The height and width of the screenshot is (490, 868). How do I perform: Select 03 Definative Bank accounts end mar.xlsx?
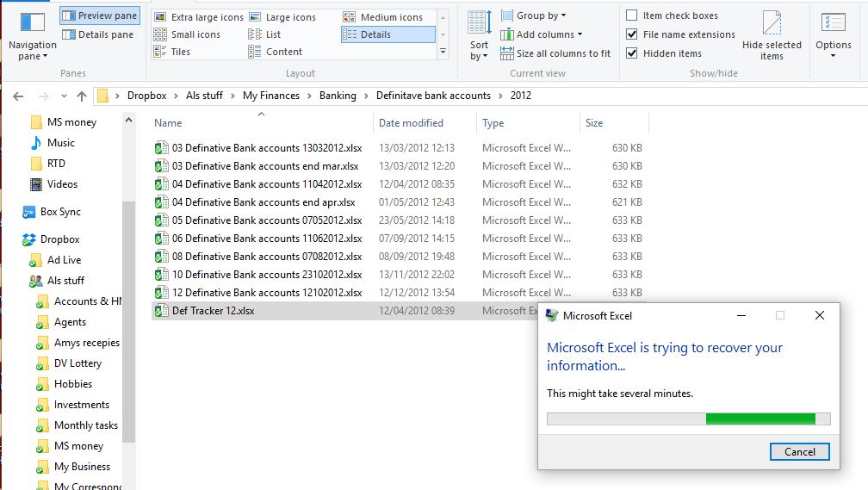265,166
